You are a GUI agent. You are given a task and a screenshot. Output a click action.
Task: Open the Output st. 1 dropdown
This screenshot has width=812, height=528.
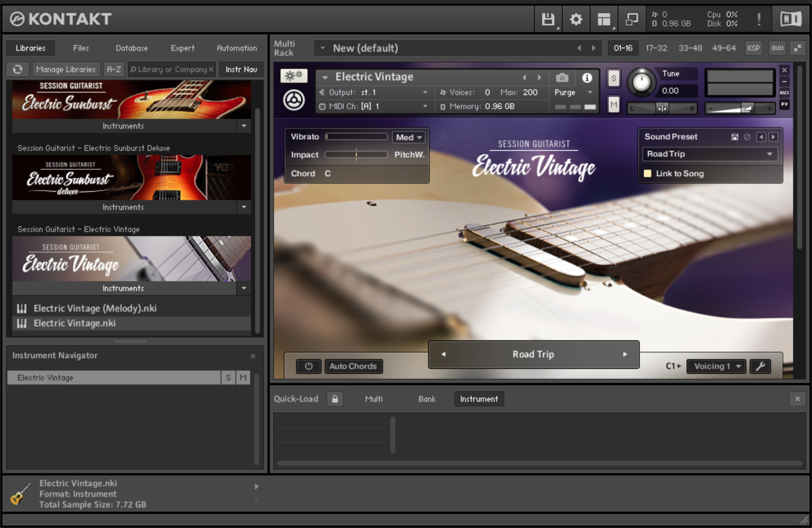click(375, 92)
